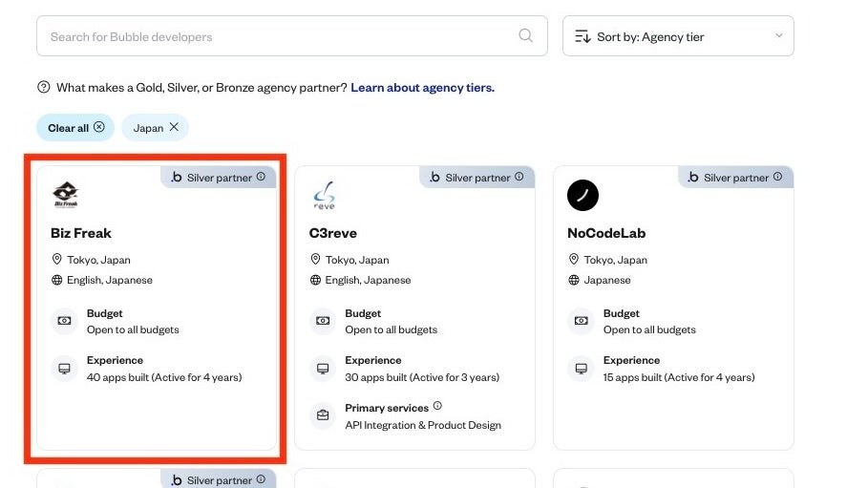
Task: Click the question mark icon before agency tiers text
Action: click(x=44, y=87)
